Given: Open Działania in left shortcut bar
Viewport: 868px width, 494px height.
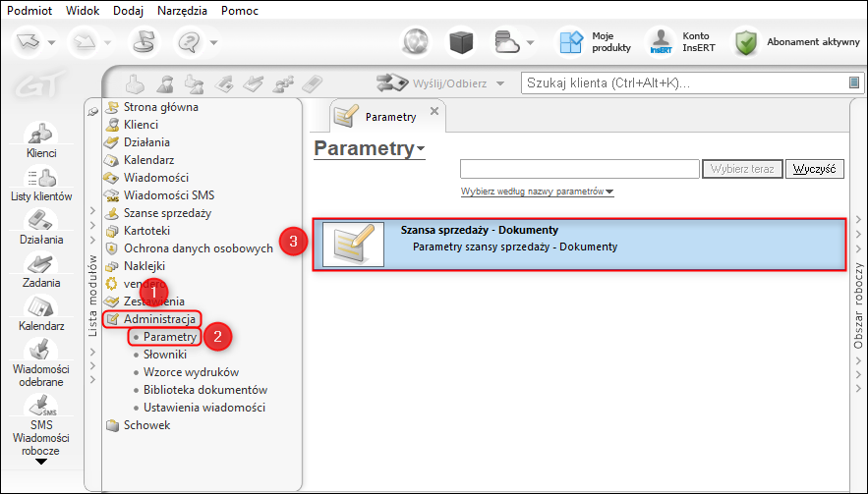Looking at the screenshot, I should click(x=41, y=228).
